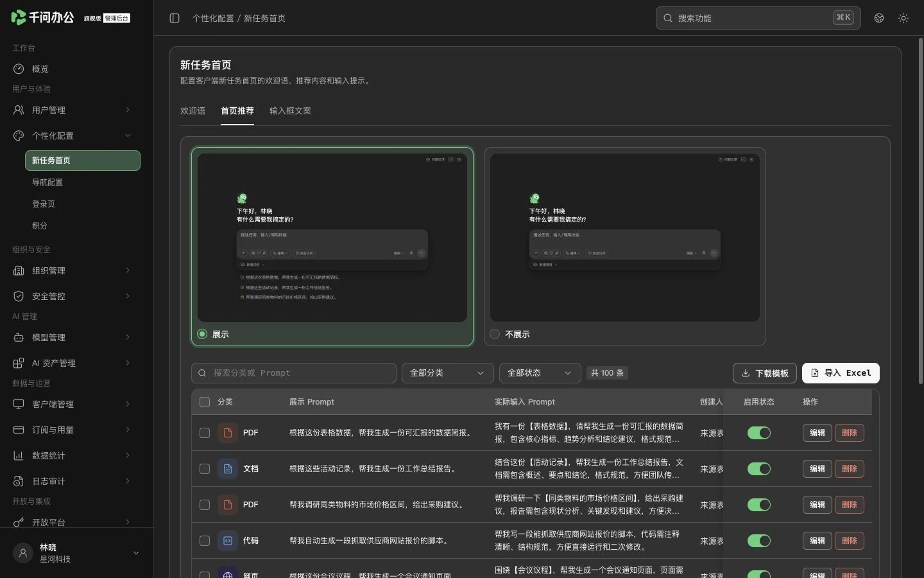
Task: Click the 客户端管理 monitor icon
Action: [x=19, y=404]
